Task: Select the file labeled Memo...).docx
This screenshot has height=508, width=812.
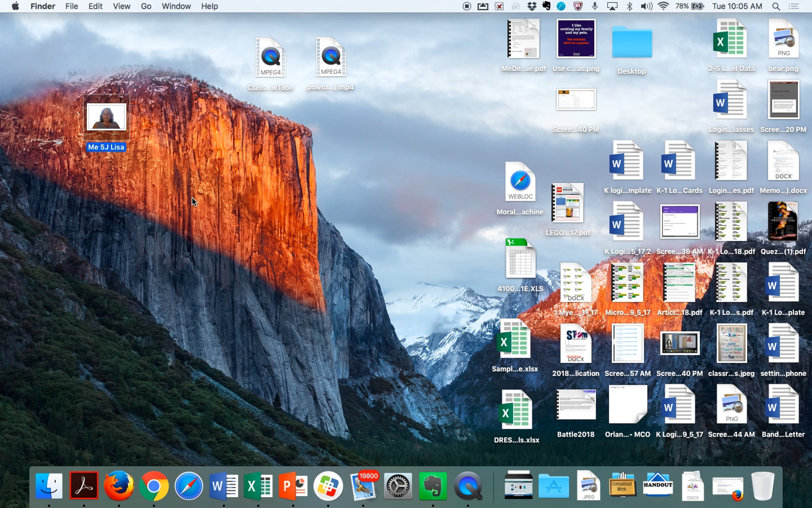Action: click(x=783, y=160)
